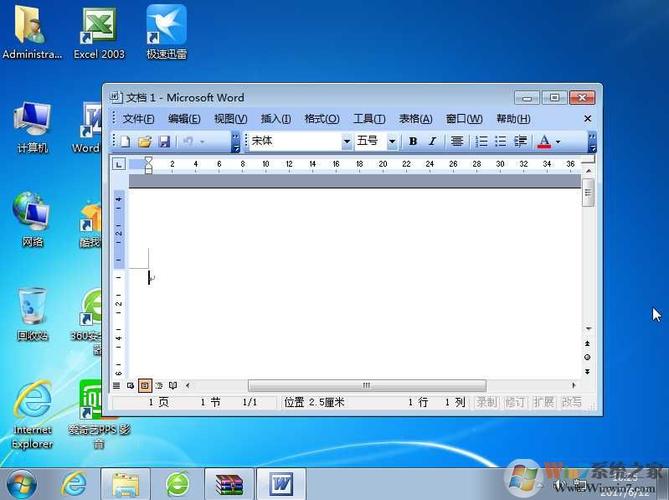The width and height of the screenshot is (669, 500).
Task: Open the 宋体 font name dropdown
Action: point(347,141)
